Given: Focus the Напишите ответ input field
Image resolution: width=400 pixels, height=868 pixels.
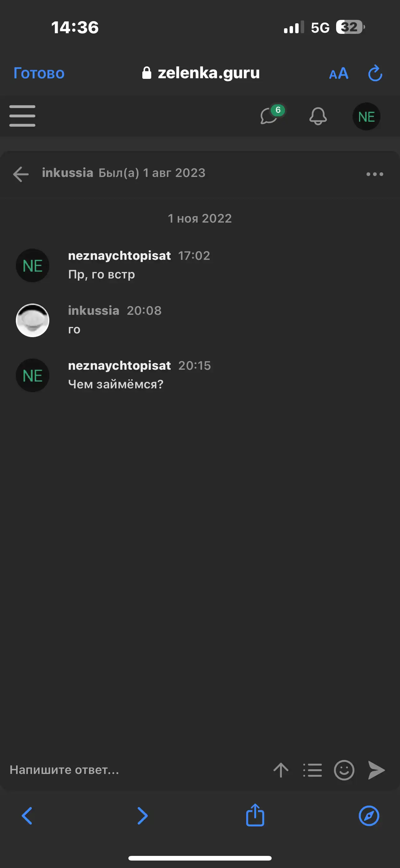Looking at the screenshot, I should tap(135, 770).
